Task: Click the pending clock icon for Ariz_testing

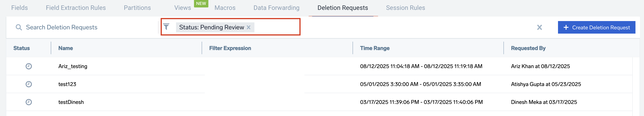Action: point(29,66)
